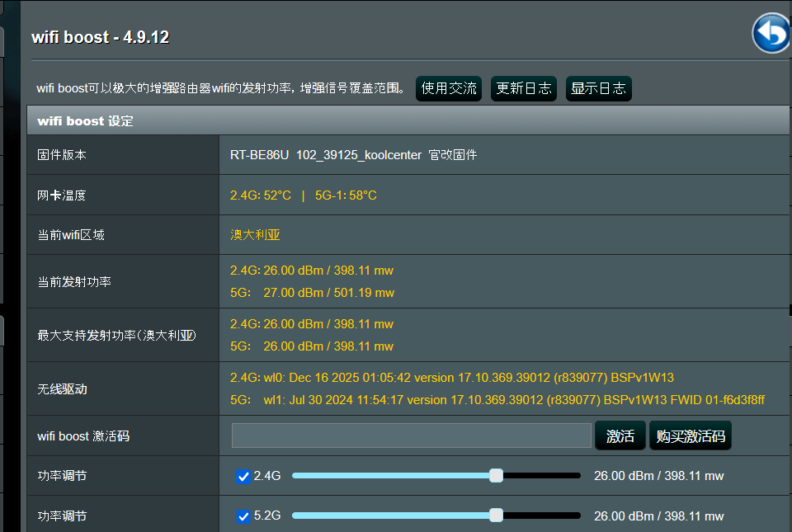This screenshot has height=532, width=792.
Task: Click the 无线驱动 row label
Action: [62, 389]
